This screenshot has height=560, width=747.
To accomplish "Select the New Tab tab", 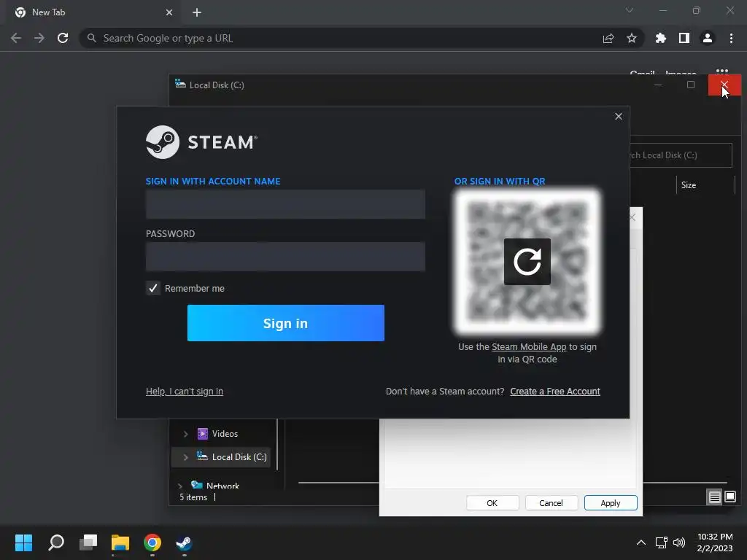I will 93,12.
